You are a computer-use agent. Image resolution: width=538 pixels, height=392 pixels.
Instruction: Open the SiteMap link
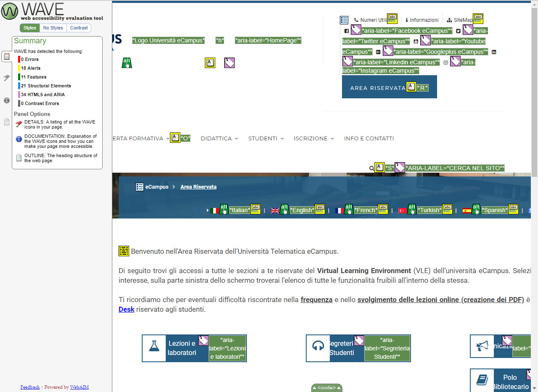(460, 20)
